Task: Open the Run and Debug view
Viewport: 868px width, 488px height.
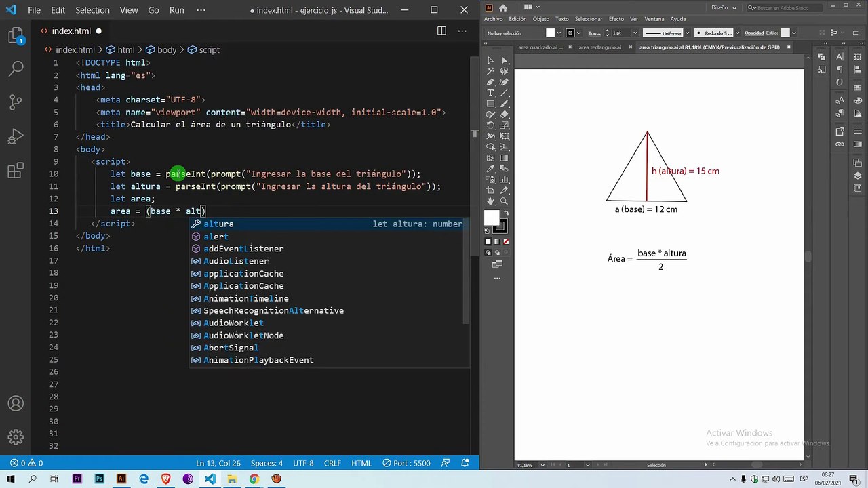Action: [16, 137]
